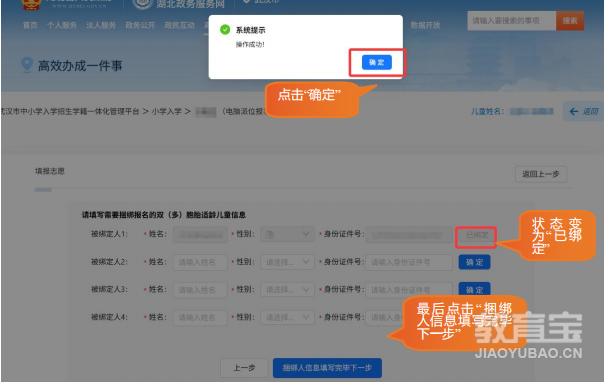Image resolution: width=604 pixels, height=382 pixels.
Task: Click the location pin icon beside 高效办成一件事
Action: point(27,65)
